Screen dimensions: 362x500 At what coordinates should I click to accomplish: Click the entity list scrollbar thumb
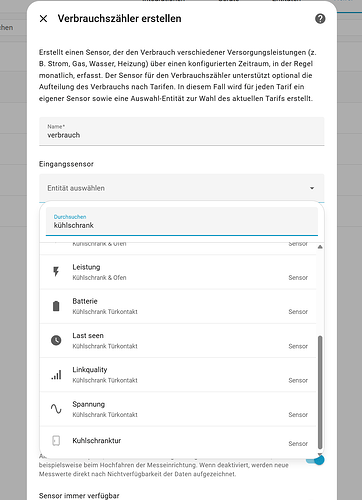(x=320, y=392)
